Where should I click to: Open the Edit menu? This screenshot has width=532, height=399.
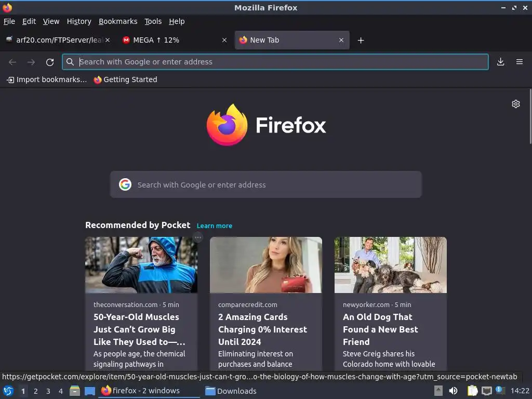pos(29,21)
